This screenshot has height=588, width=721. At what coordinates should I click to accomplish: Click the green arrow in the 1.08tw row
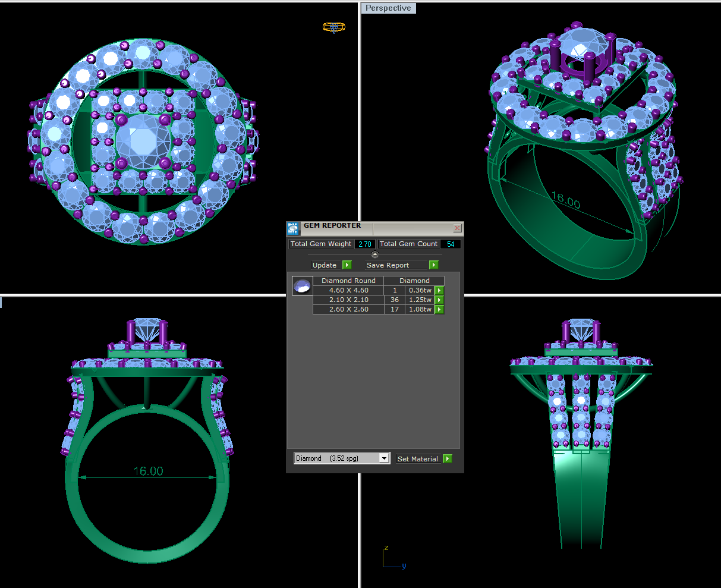click(x=439, y=309)
